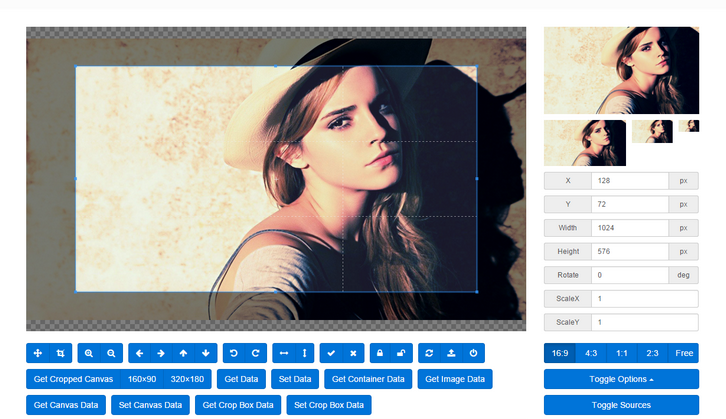Select the 4:3 aspect ratio
Viewport: 726px width, 419px height.
[591, 353]
